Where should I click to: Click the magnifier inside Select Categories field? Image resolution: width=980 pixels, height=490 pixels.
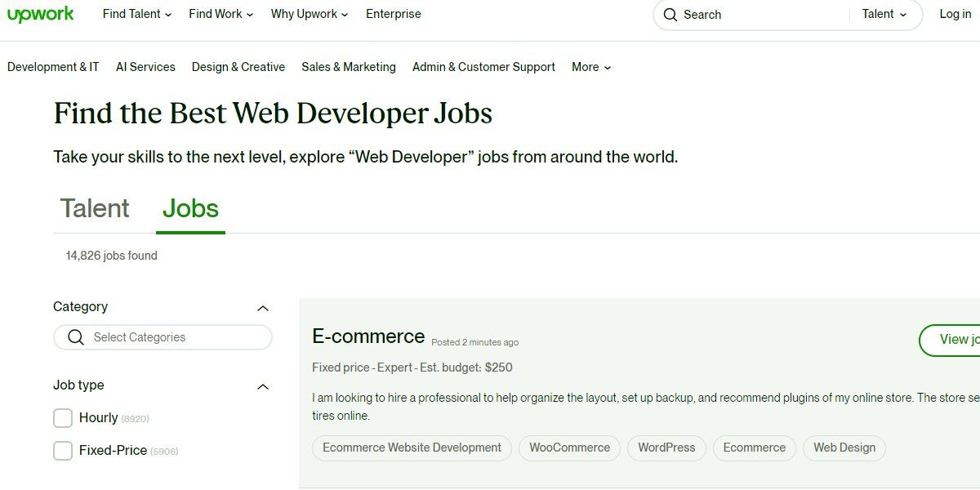point(76,336)
